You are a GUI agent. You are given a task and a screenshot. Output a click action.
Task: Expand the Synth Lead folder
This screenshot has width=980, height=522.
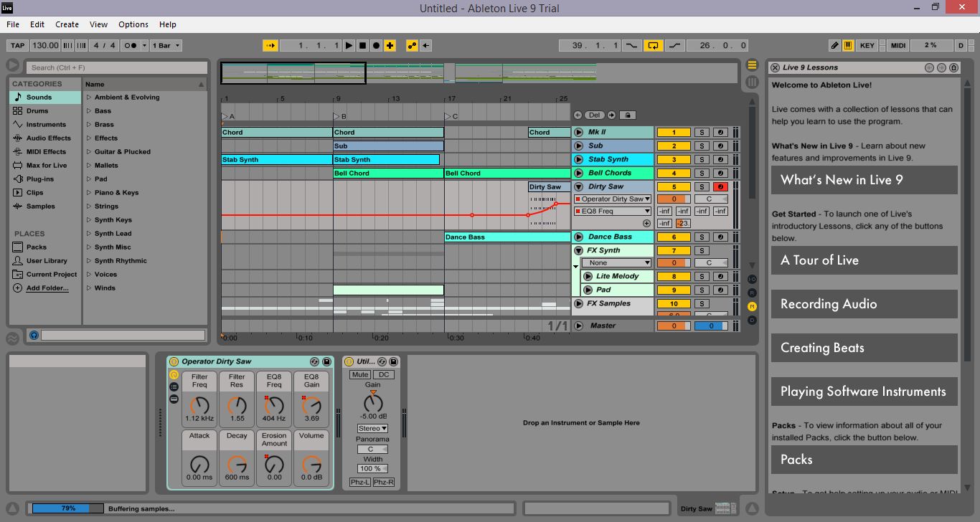pos(89,234)
